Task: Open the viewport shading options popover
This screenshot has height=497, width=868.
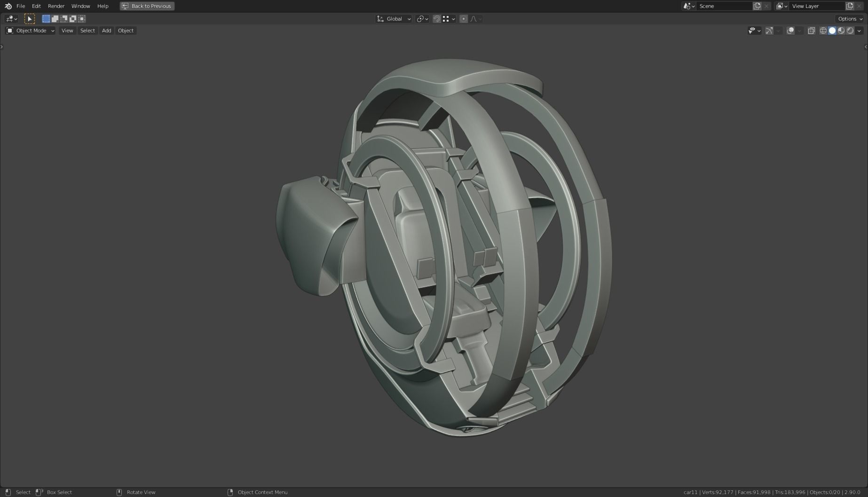Action: 860,31
